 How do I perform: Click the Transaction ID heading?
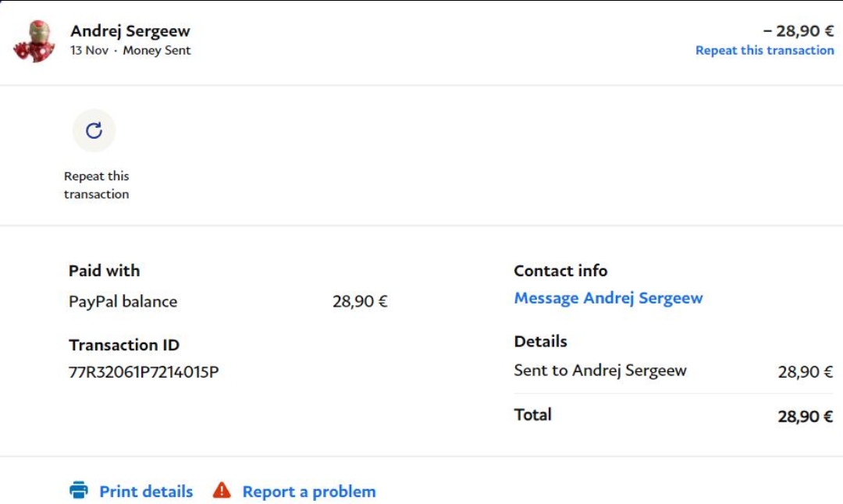(123, 345)
